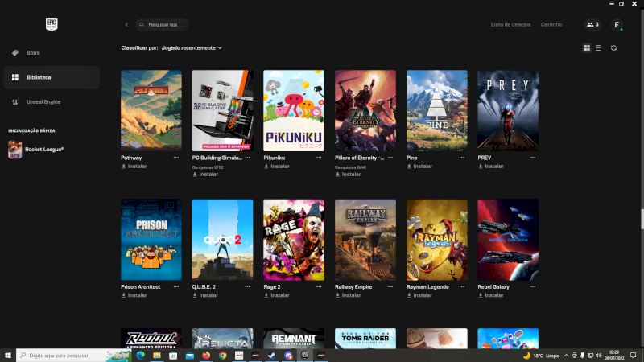Open PREY options menu
644x362 pixels.
click(533, 158)
